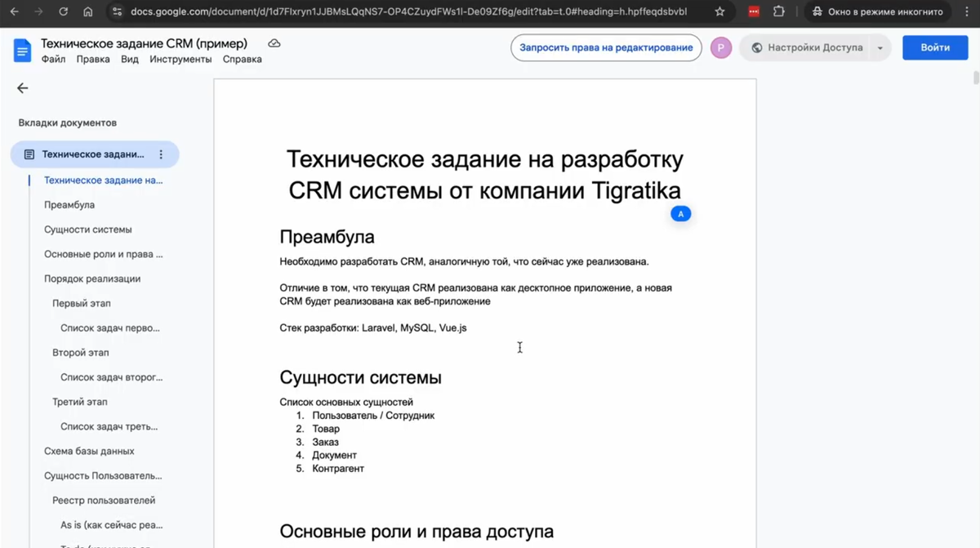Click the Войти sign-in button
The image size is (980, 548).
tap(935, 48)
